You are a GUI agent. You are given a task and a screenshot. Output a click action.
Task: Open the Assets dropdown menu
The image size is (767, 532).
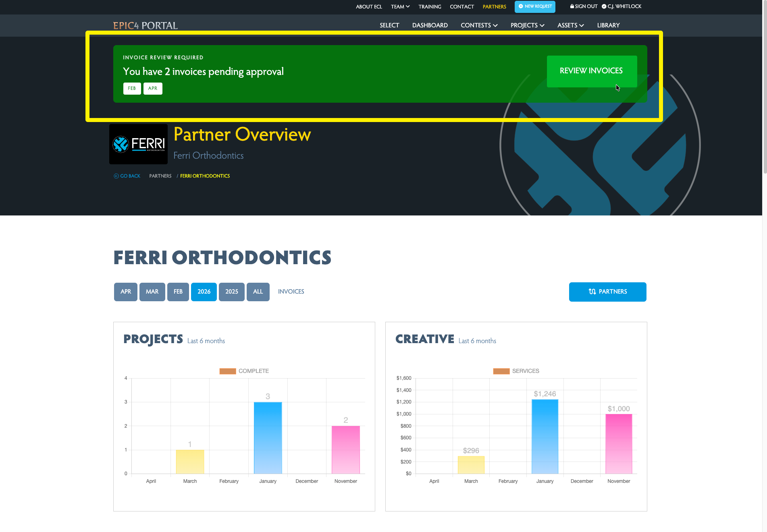click(570, 25)
